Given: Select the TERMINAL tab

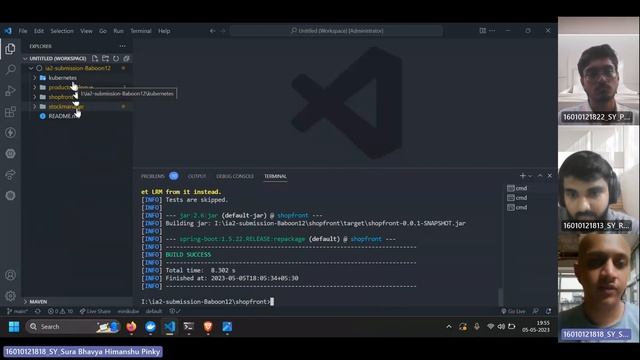Looking at the screenshot, I should (275, 176).
